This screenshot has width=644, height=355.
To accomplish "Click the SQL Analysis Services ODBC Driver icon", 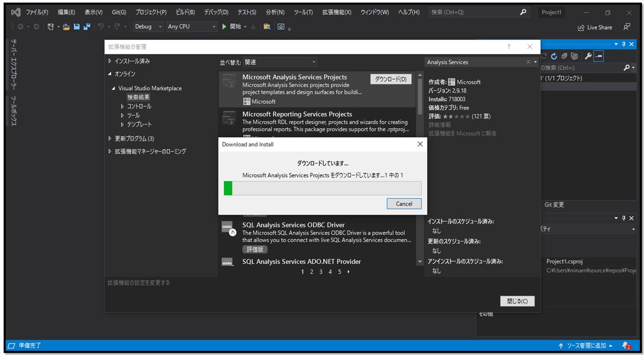I will [x=229, y=228].
